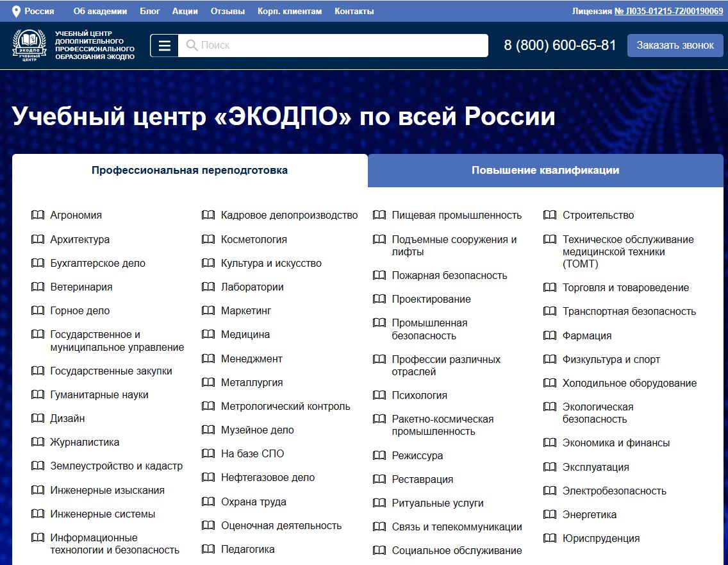Screen dimensions: 728x565
Task: Click the book icon beside Строительство
Action: (x=549, y=215)
